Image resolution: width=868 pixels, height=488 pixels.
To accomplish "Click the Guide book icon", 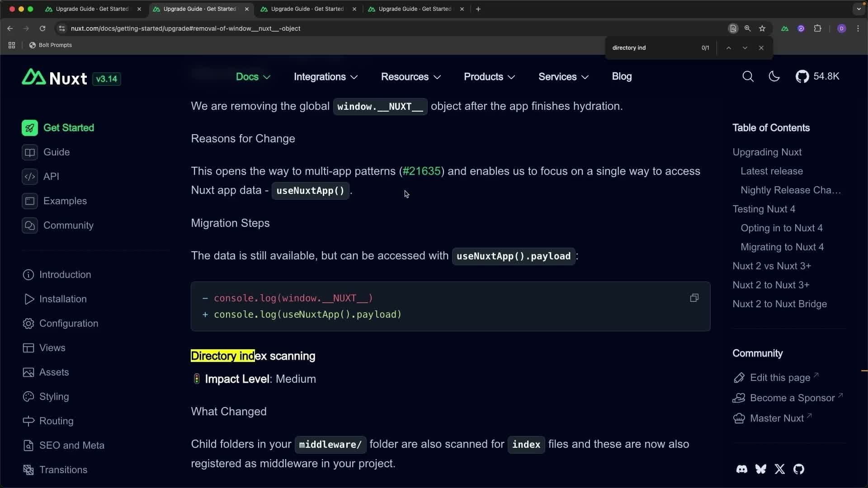I will 30,152.
